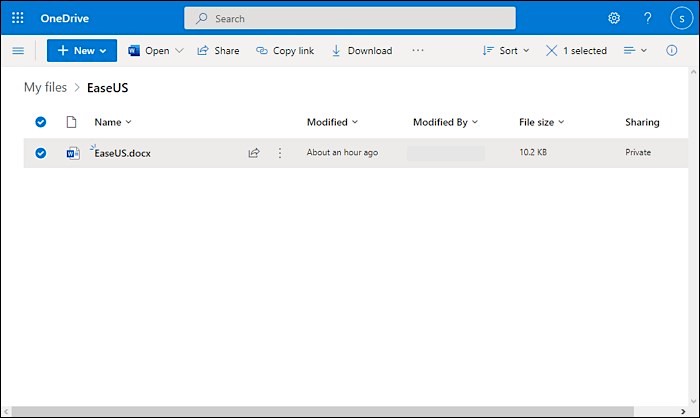Navigate to My files breadcrumb

45,88
